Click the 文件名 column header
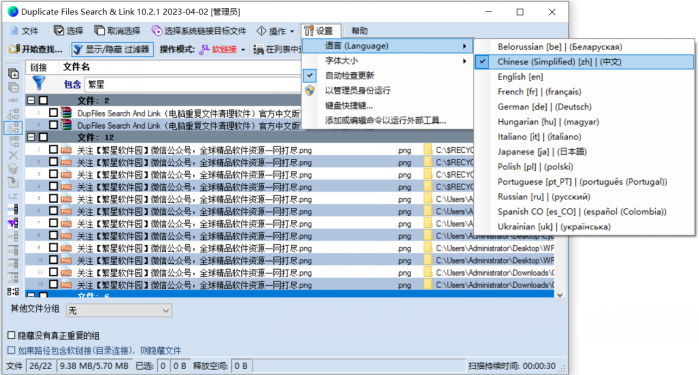699x375 pixels. pos(76,67)
